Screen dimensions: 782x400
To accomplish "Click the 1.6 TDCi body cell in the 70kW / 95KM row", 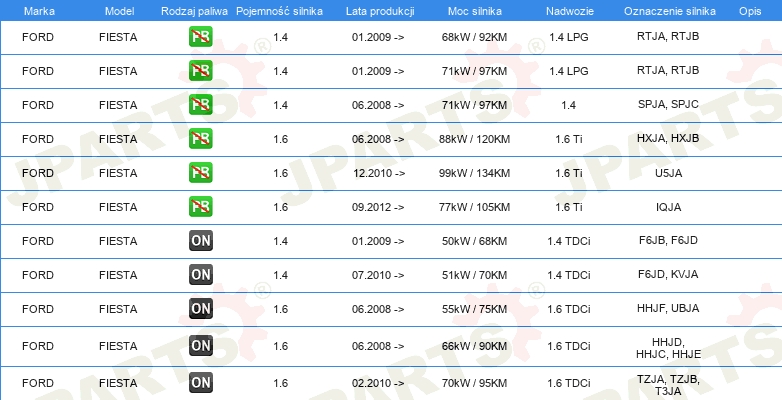I will [569, 383].
